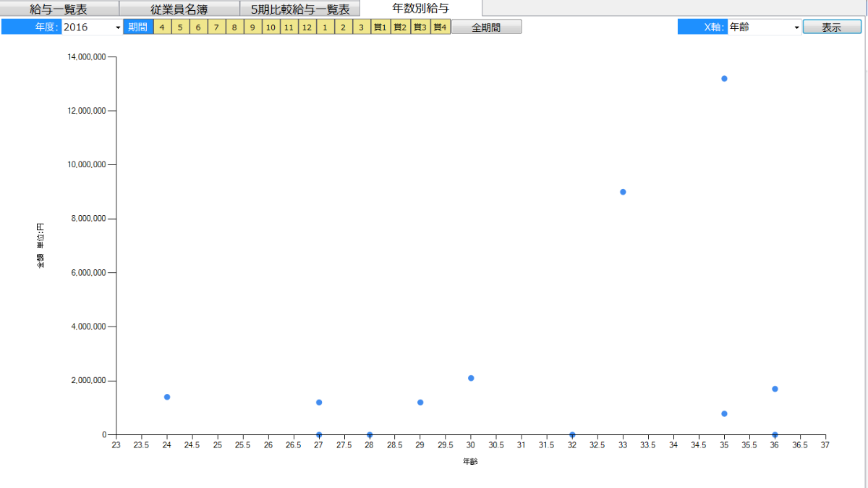
Task: Open the 従業員名簿 tab
Action: click(x=179, y=9)
